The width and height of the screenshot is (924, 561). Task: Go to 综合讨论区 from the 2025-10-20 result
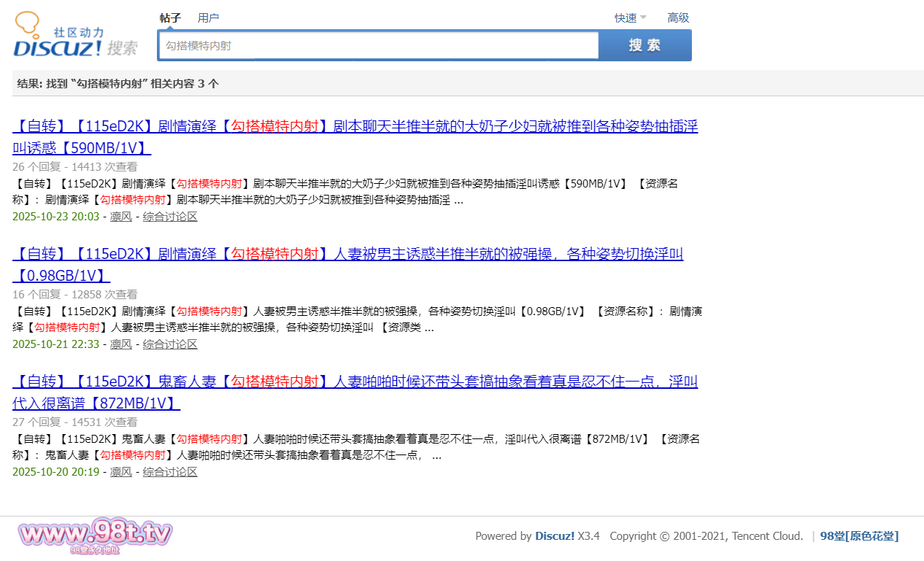pos(170,472)
